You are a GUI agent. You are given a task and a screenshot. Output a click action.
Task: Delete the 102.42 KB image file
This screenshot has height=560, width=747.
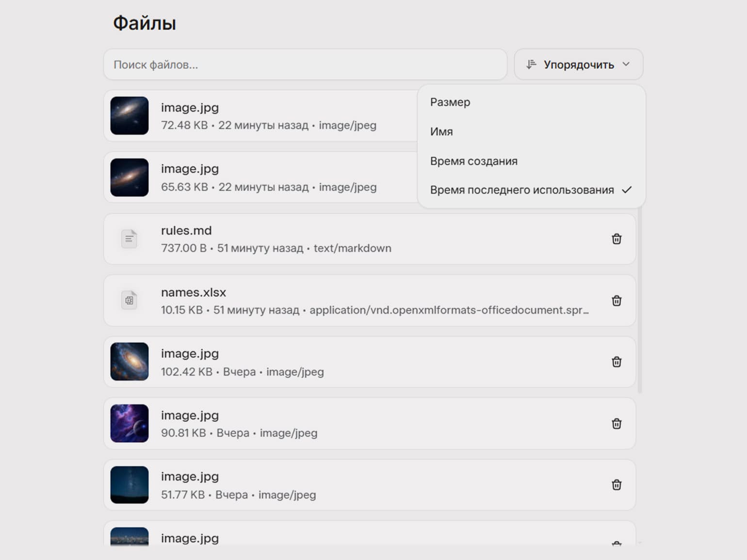(x=617, y=362)
